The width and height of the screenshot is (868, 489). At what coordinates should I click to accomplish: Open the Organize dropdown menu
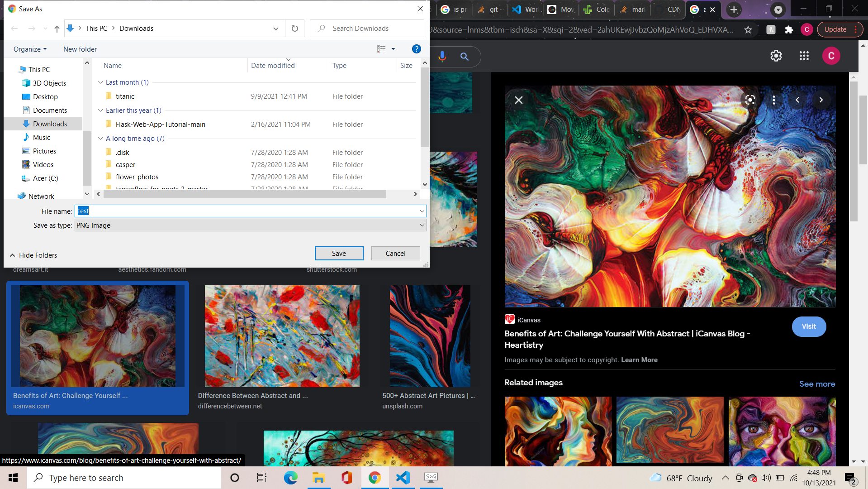(x=30, y=49)
